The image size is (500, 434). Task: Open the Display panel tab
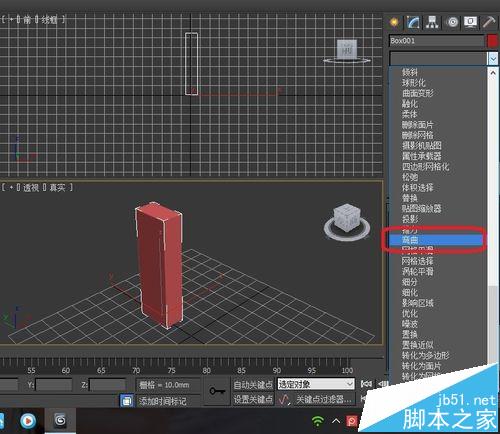470,22
